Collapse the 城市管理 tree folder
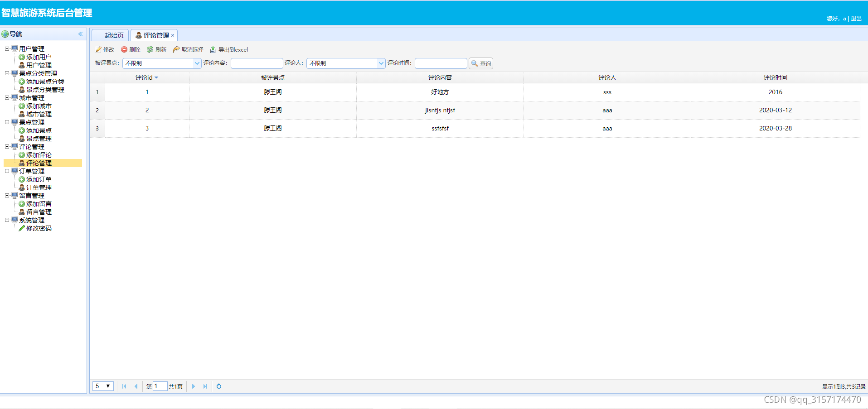The width and height of the screenshot is (868, 409). tap(7, 97)
